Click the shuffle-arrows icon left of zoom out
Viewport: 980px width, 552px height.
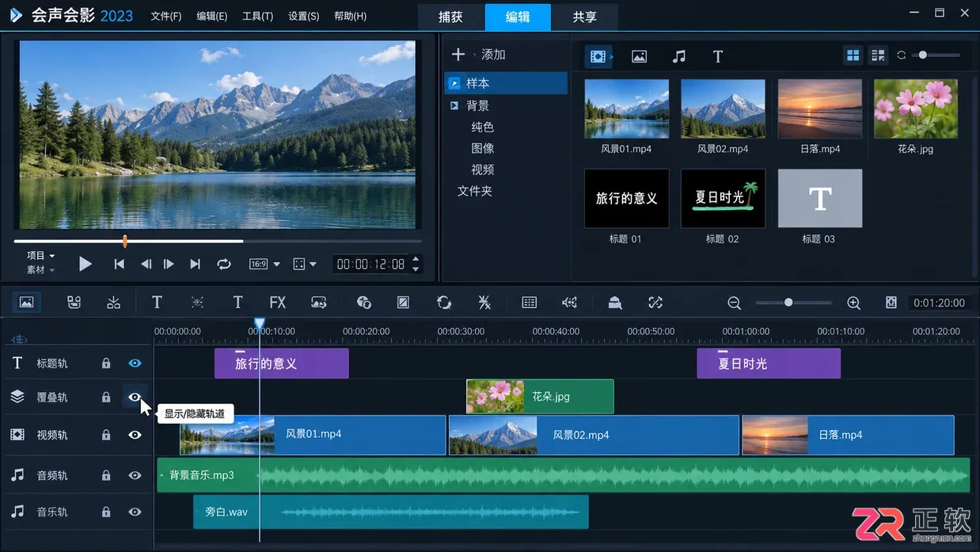coord(655,303)
